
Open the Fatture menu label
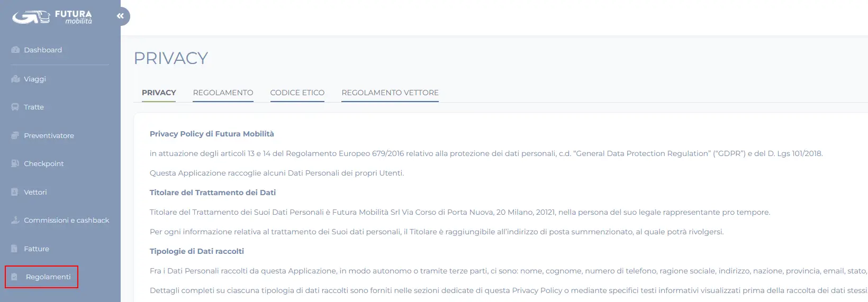37,249
